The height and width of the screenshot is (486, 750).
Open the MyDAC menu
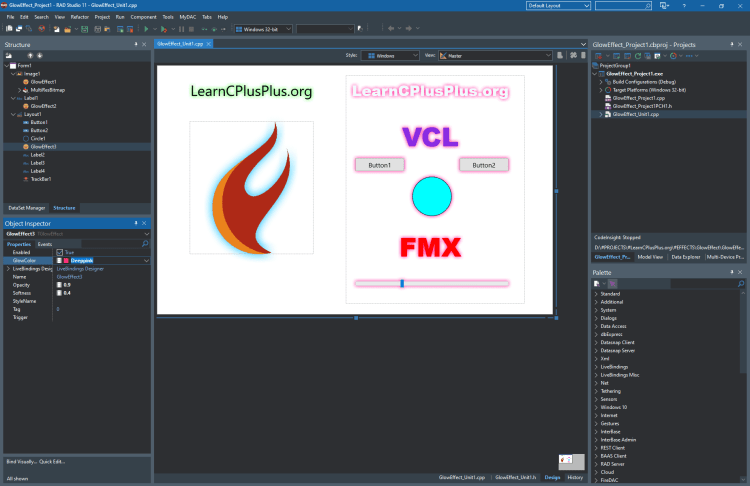point(188,17)
